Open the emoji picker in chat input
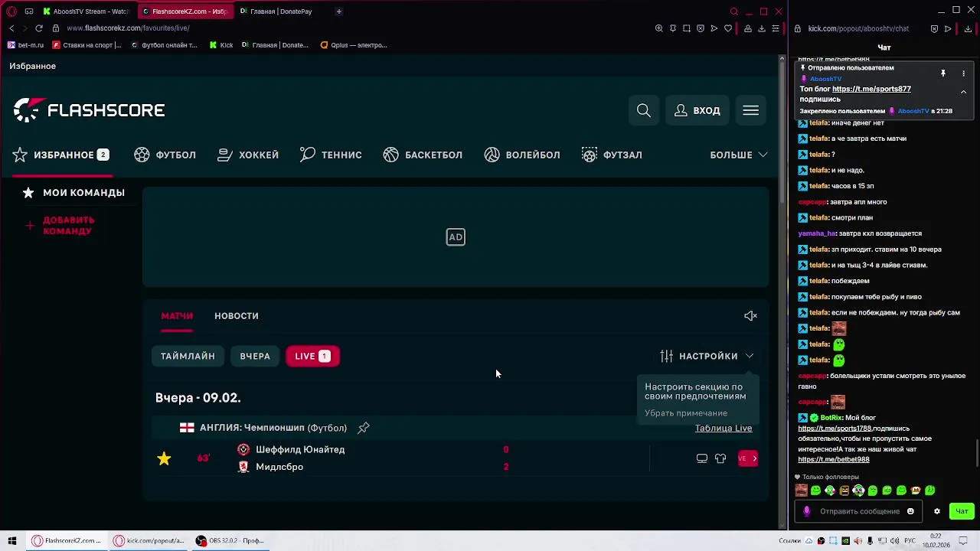 [x=910, y=511]
